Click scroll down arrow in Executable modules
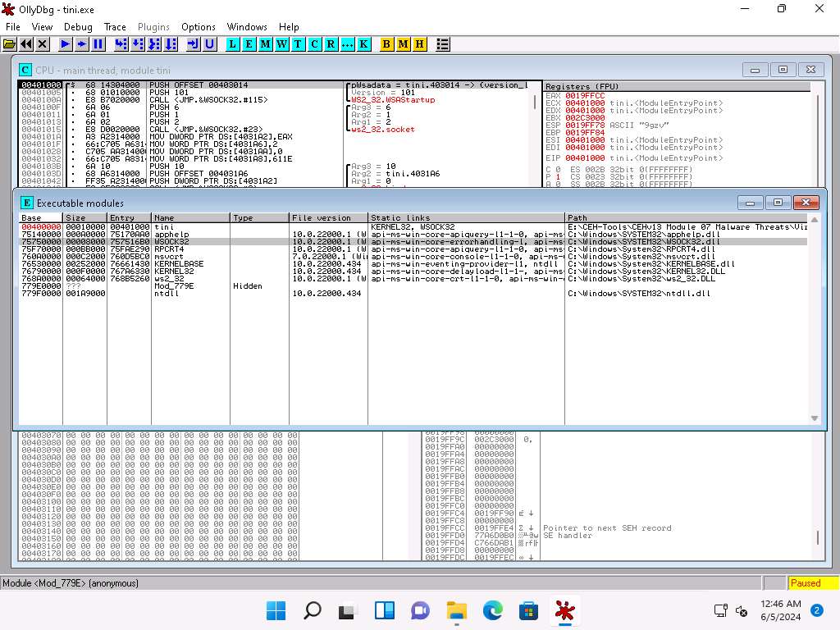 815,418
